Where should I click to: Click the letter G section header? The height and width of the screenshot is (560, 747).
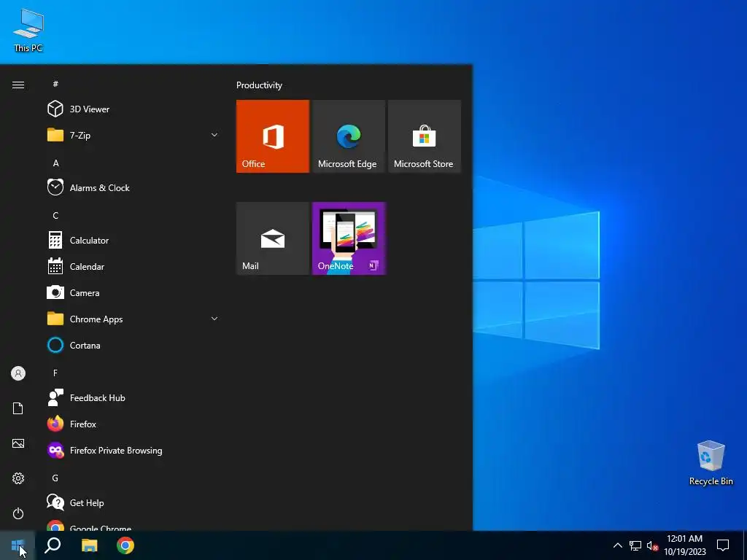tap(55, 478)
